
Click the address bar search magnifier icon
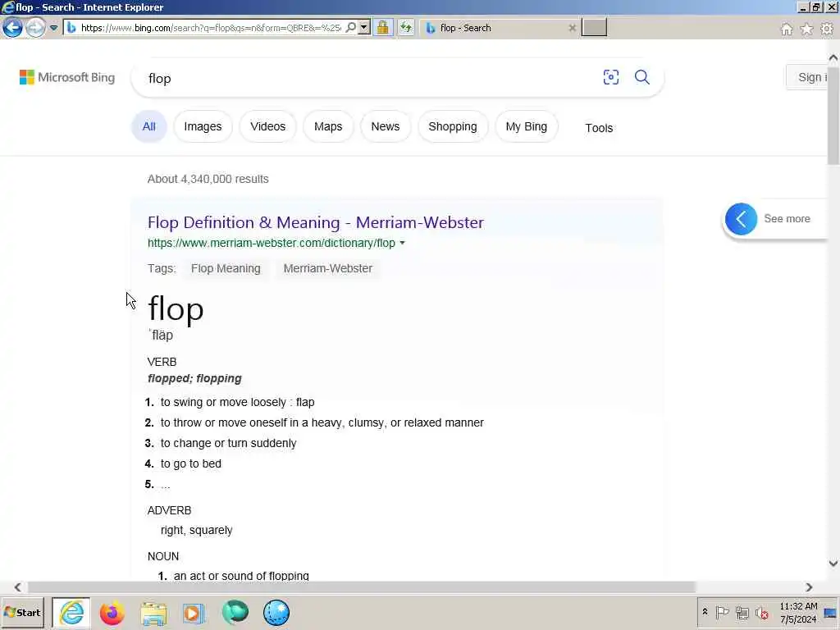(x=351, y=27)
